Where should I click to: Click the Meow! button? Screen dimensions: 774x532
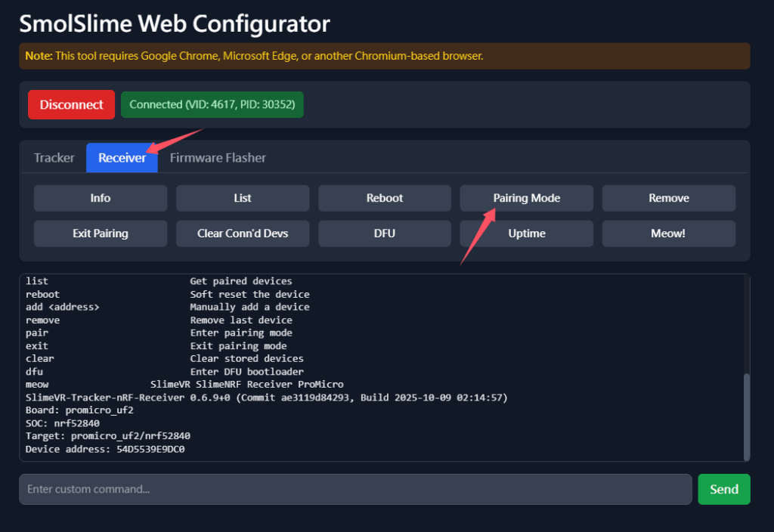tap(669, 234)
